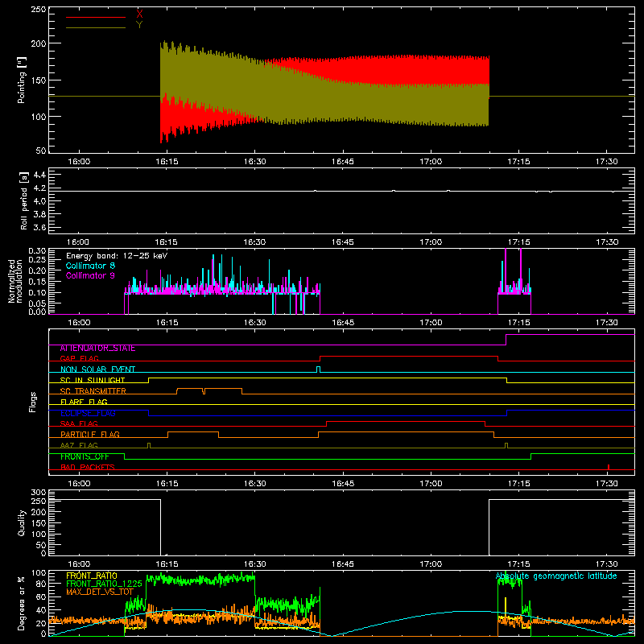Click the SC_TRANSMITTER flag label
Image resolution: width=644 pixels, height=644 pixels.
tap(93, 391)
